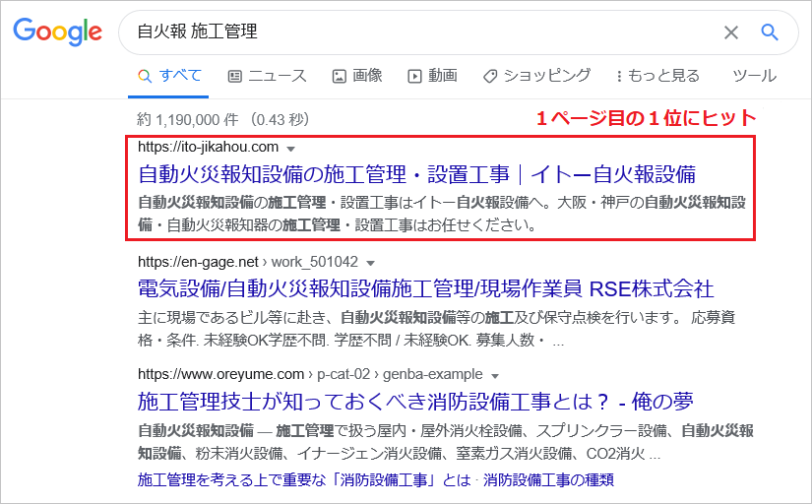Viewport: 812px width, 504px height.
Task: Open the もっと見る menu
Action: click(x=657, y=76)
